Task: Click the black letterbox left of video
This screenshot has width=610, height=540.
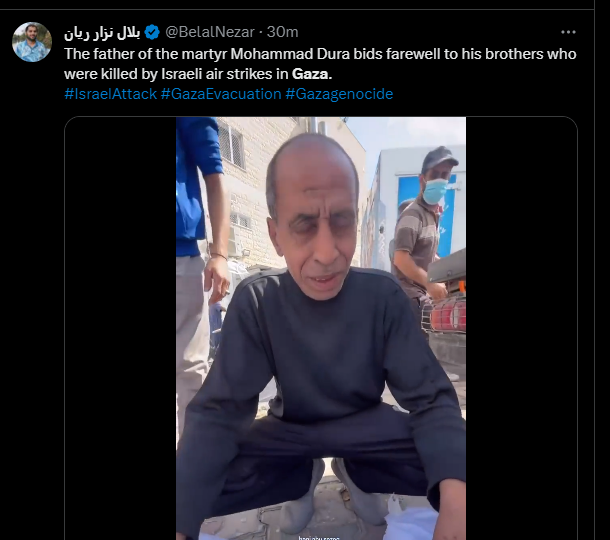Action: point(121,328)
